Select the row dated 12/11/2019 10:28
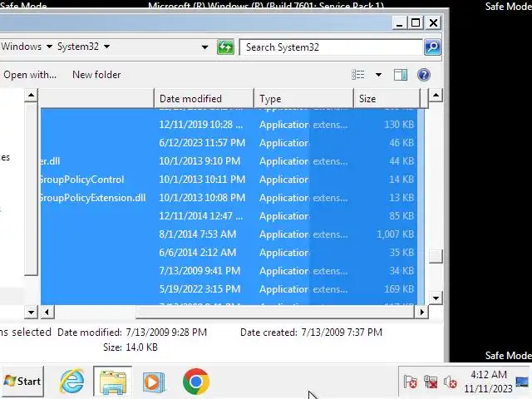This screenshot has height=399, width=532. pyautogui.click(x=229, y=125)
